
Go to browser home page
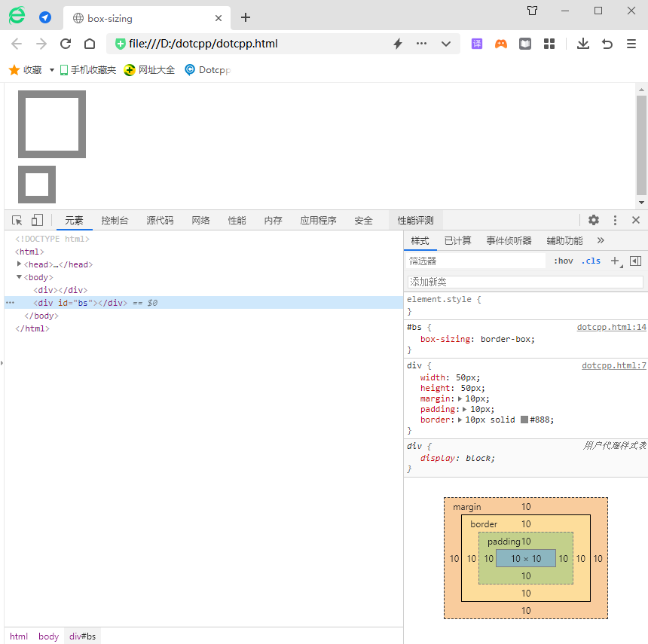[89, 44]
